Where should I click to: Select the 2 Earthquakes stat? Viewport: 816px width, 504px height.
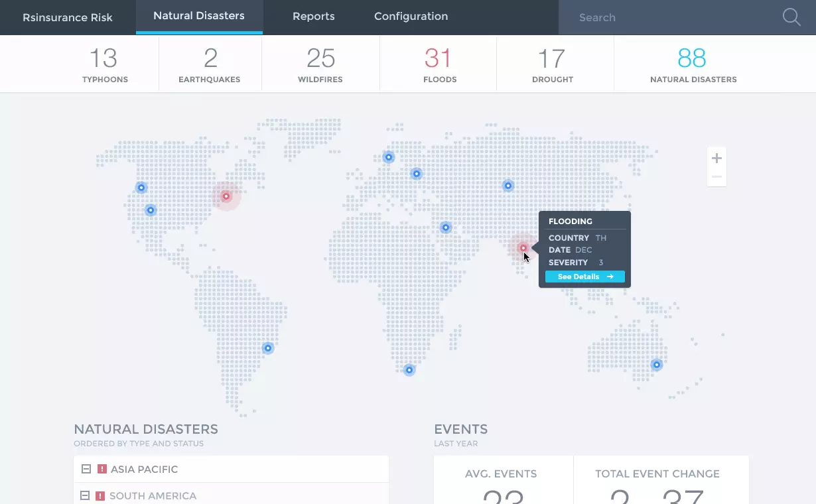click(x=210, y=64)
